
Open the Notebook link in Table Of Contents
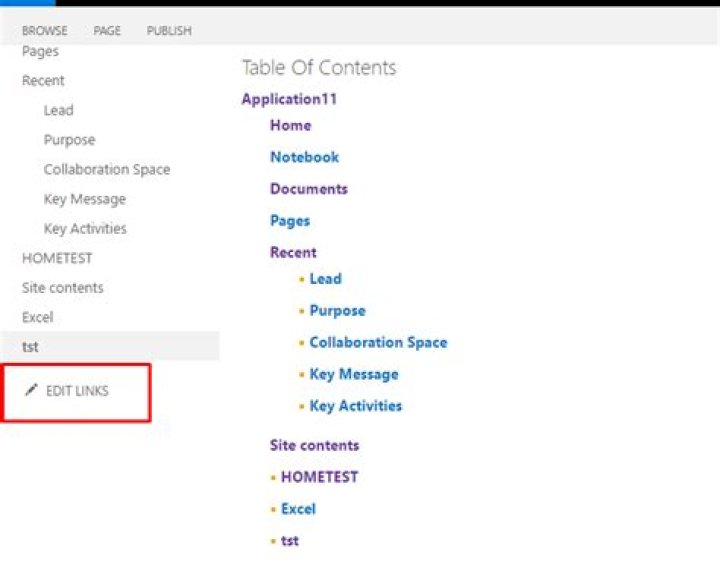[x=304, y=157]
